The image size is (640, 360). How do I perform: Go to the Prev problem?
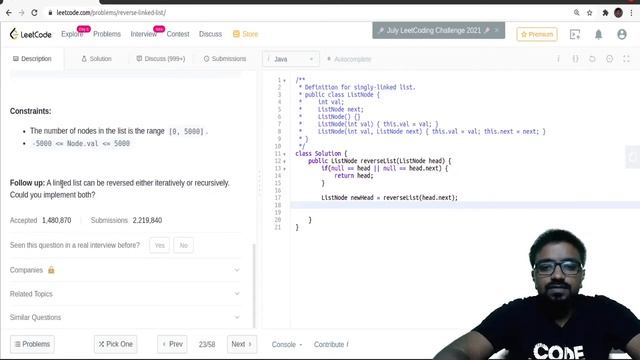(x=172, y=344)
